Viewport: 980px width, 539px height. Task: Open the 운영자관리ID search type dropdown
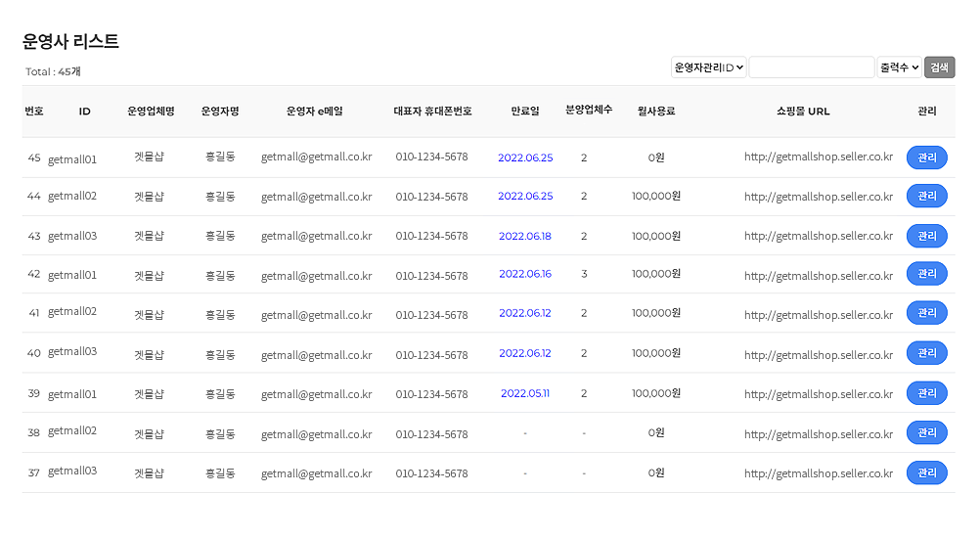[709, 67]
